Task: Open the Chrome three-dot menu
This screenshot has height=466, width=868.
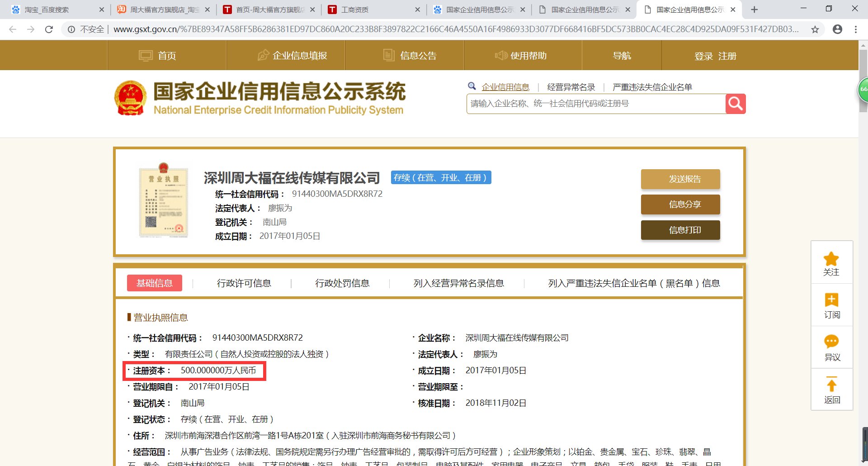Action: [x=855, y=29]
